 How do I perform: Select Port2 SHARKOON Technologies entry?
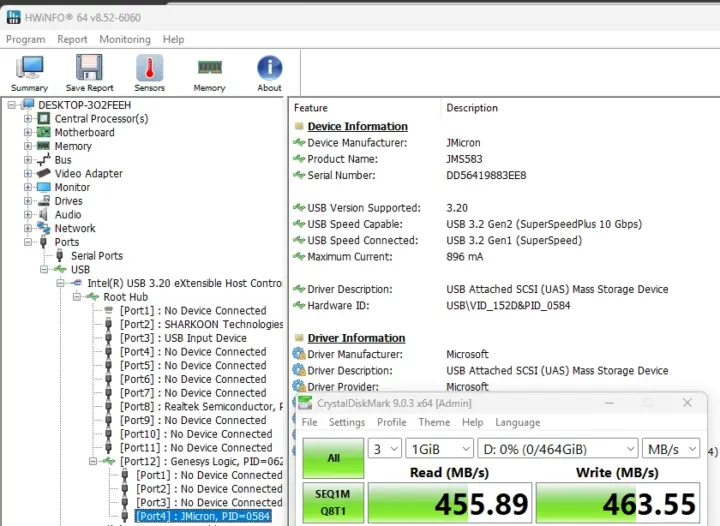click(x=201, y=324)
